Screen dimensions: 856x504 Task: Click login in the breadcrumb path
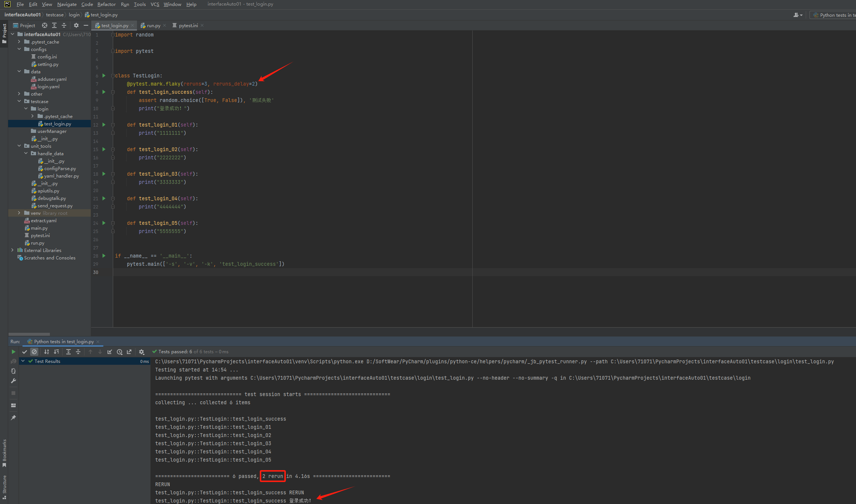(x=74, y=15)
